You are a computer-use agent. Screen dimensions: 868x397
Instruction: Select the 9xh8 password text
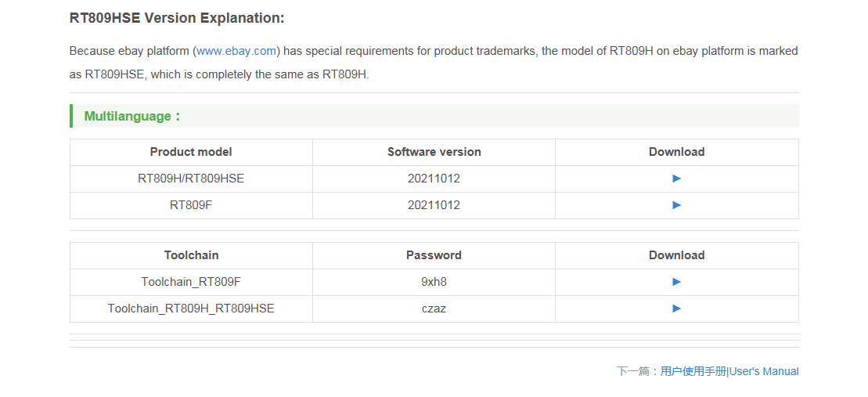pos(434,282)
